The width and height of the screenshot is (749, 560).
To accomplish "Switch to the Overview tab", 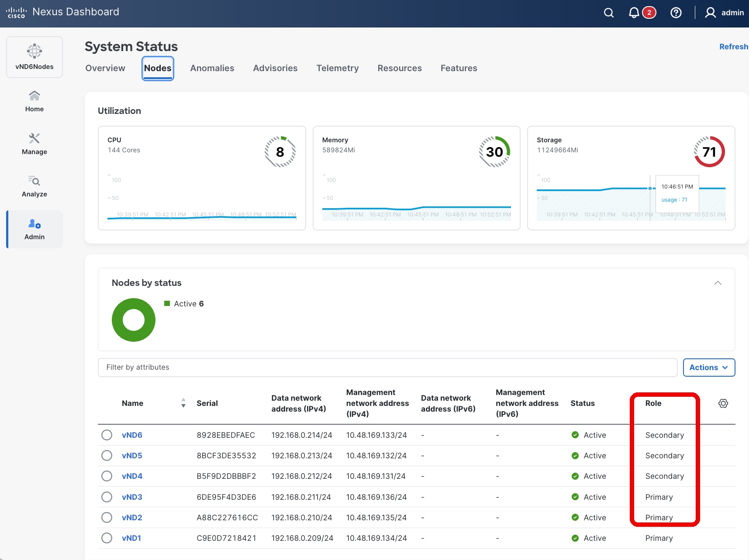I will coord(105,68).
